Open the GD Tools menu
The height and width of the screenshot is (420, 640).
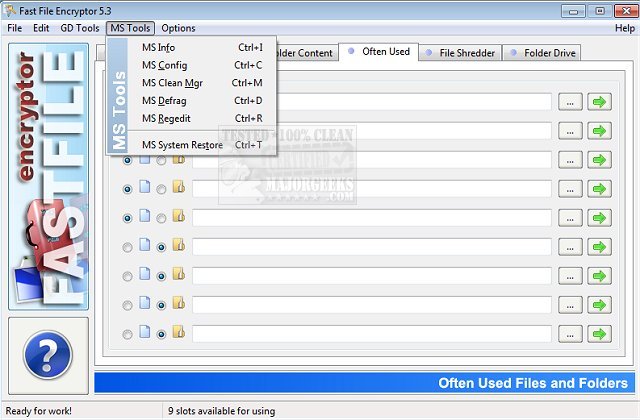click(80, 28)
